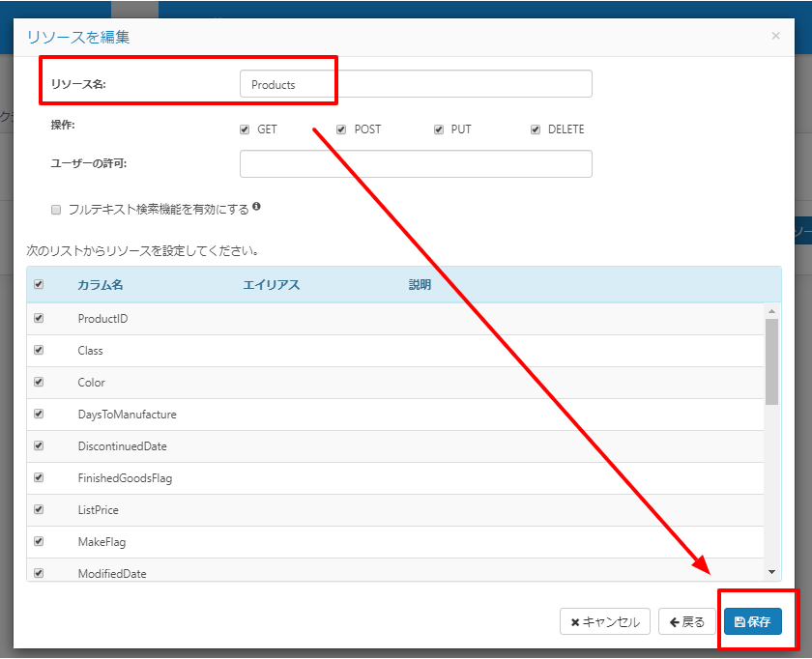Click the info icon beside full-text search option

tap(256, 207)
